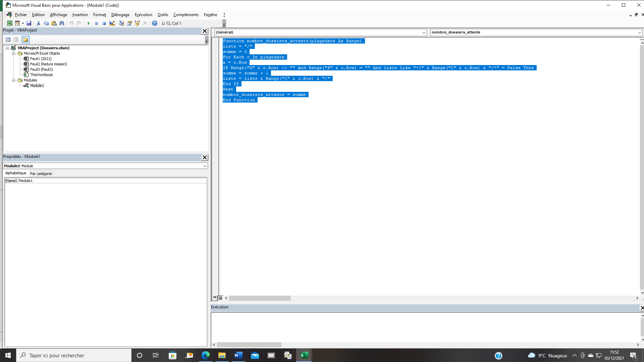Click the Find binoculars icon
Screen dimensions: 644x362
click(62, 23)
